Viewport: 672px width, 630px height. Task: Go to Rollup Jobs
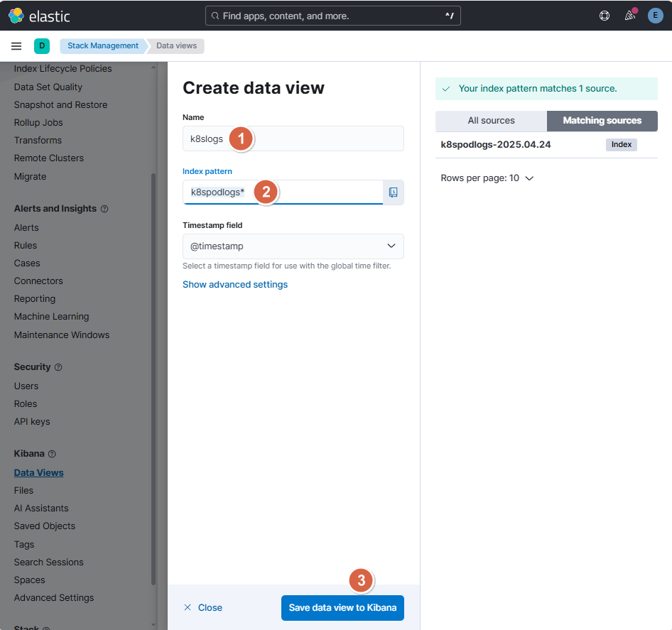[38, 123]
